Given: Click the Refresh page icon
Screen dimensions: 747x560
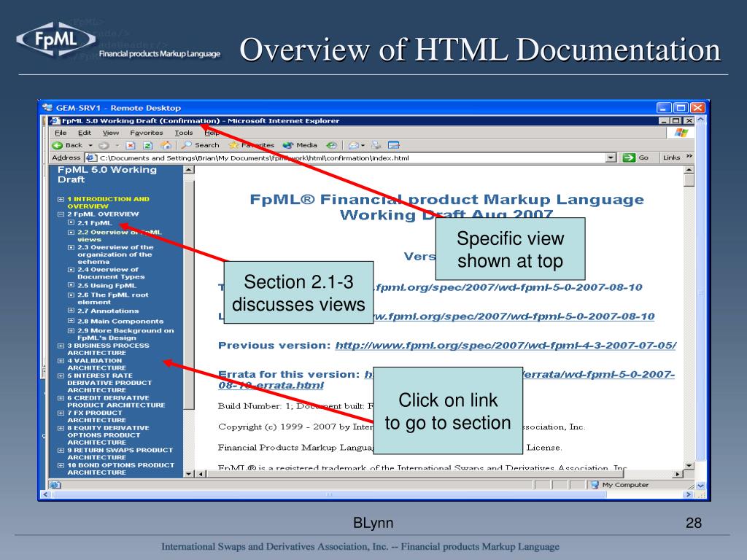Looking at the screenshot, I should click(147, 145).
